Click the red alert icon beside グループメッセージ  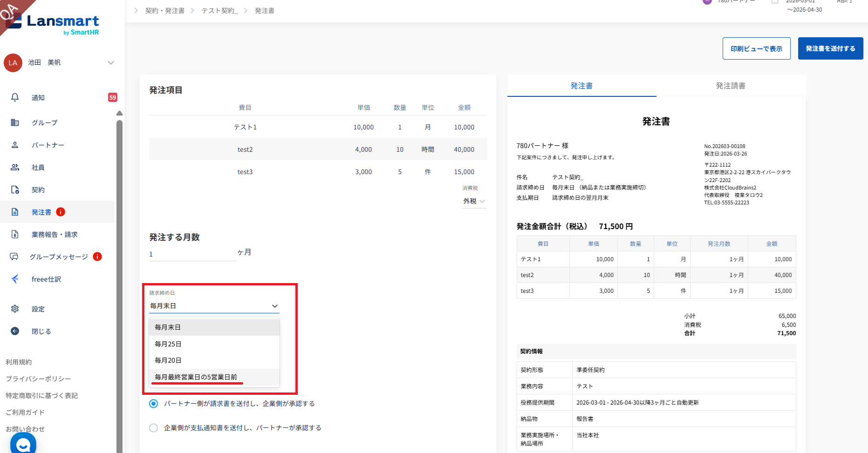(x=97, y=257)
